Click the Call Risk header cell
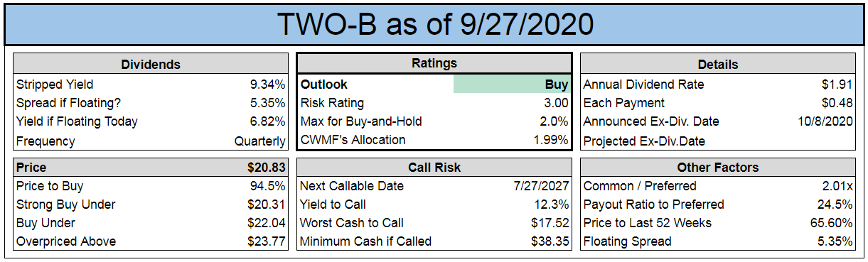 pos(434,168)
